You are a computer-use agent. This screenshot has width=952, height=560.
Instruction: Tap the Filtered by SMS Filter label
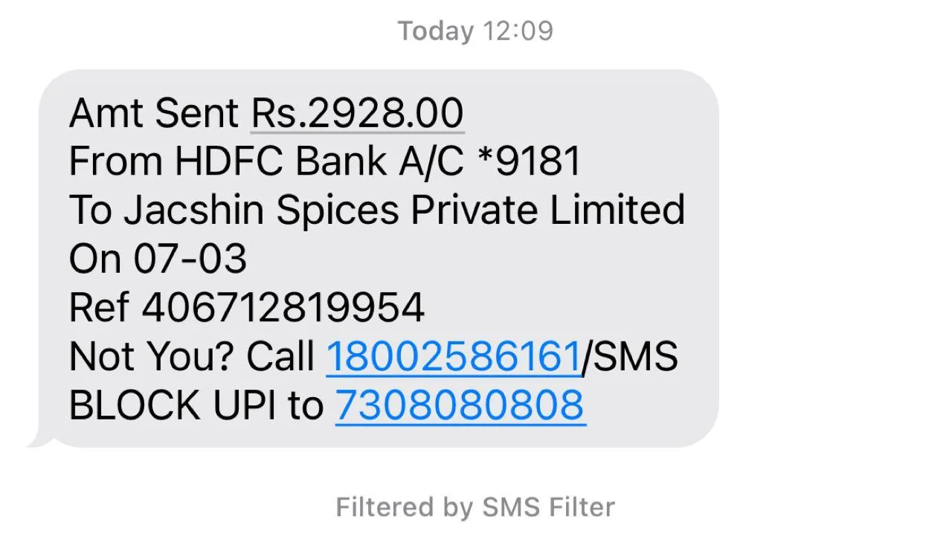click(475, 507)
